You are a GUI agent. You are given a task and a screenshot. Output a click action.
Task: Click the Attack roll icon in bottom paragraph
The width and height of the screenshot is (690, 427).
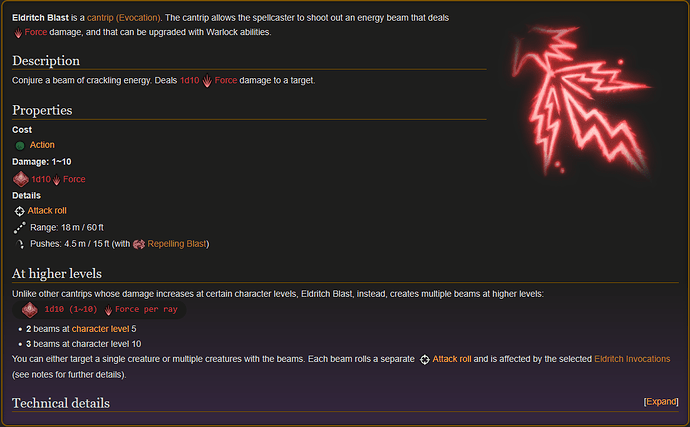tap(424, 360)
